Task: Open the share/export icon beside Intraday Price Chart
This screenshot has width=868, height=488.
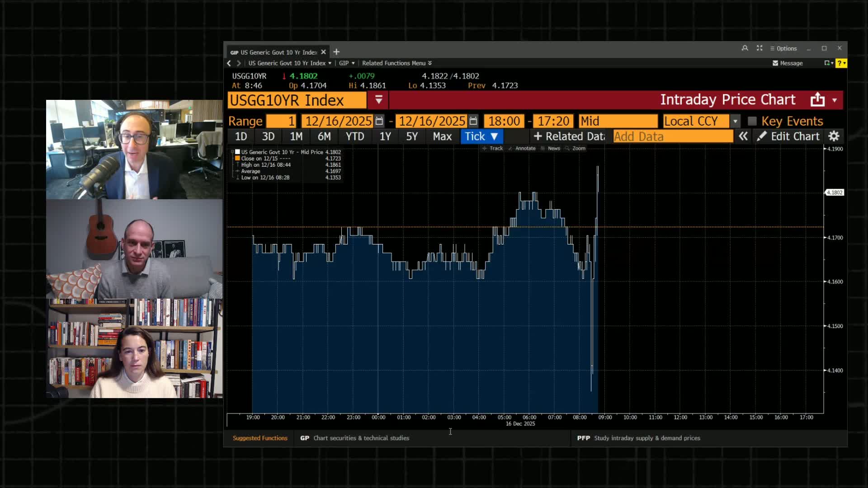Action: [x=817, y=99]
